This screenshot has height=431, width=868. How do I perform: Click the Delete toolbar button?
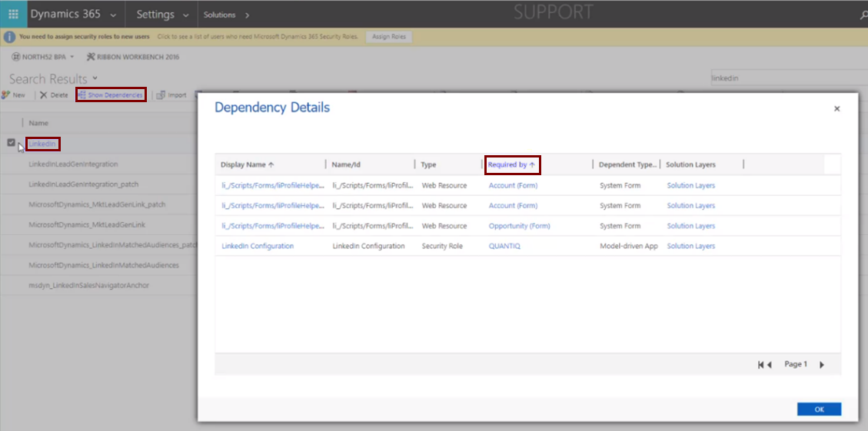54,95
